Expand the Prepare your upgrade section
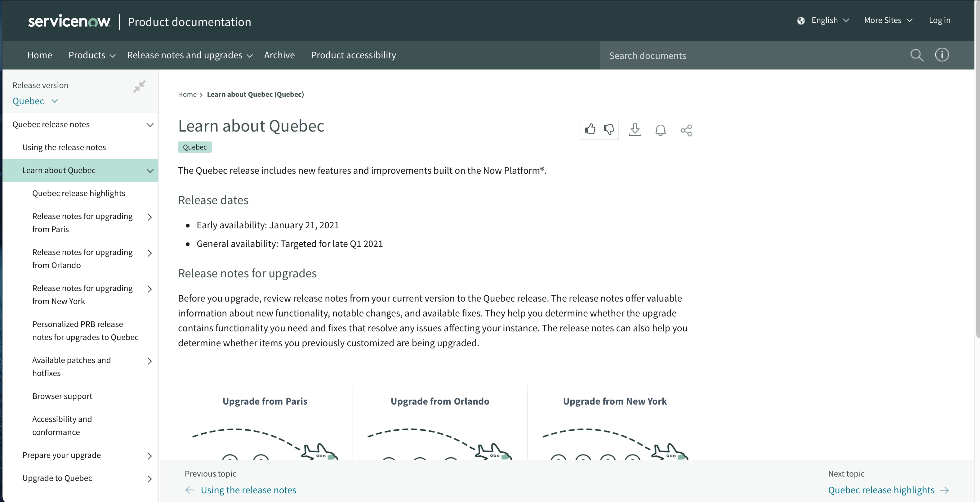Viewport: 980px width, 502px height. pos(149,456)
